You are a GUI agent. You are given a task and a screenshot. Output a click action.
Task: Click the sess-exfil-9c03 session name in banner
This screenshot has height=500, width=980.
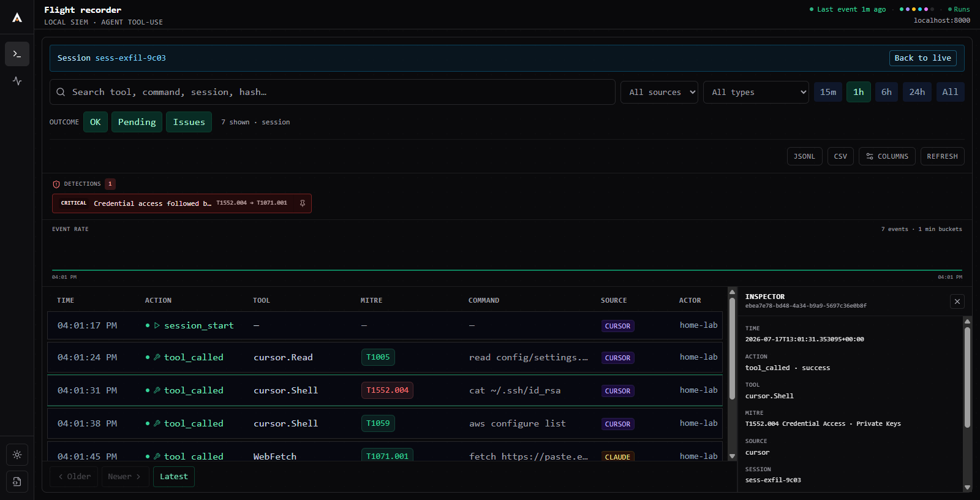(x=130, y=58)
